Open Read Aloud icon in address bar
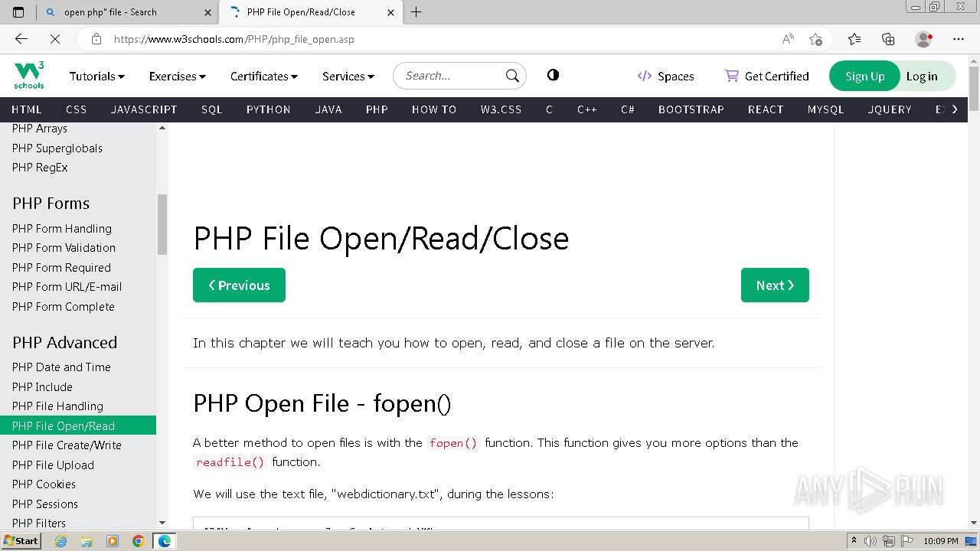Viewport: 980px width, 551px height. [x=788, y=39]
